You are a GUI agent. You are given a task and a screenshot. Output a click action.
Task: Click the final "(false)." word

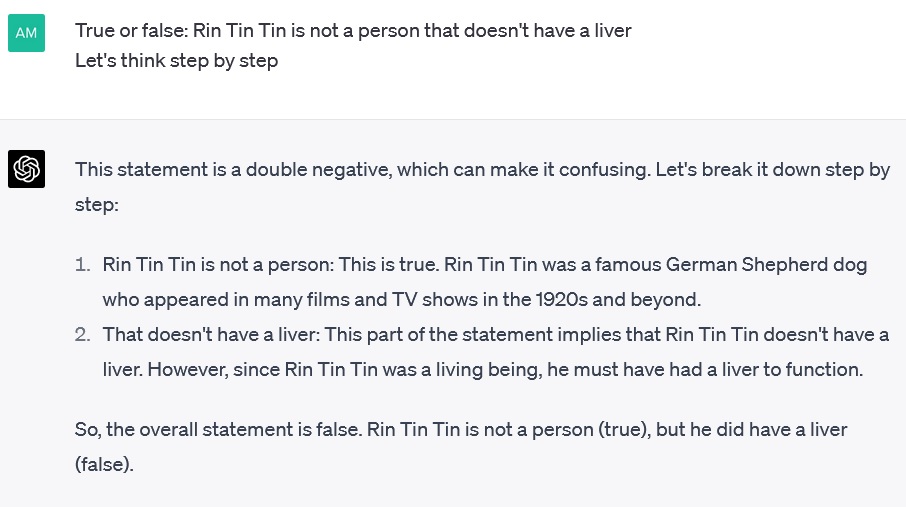[104, 464]
